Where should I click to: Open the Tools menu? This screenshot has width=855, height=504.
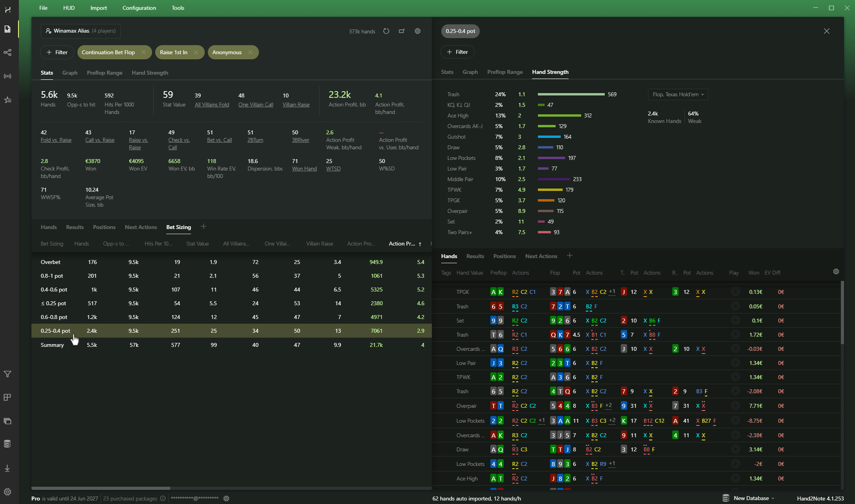(x=178, y=8)
